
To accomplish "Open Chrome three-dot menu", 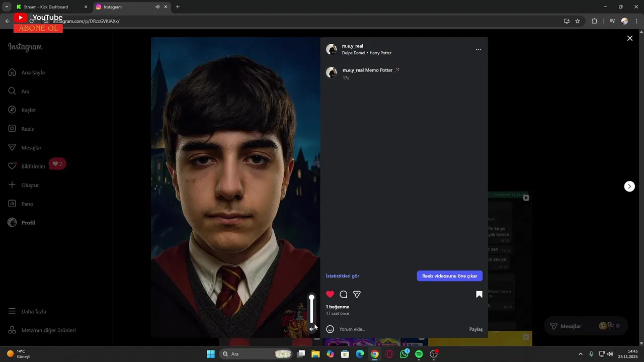I will 637,21.
